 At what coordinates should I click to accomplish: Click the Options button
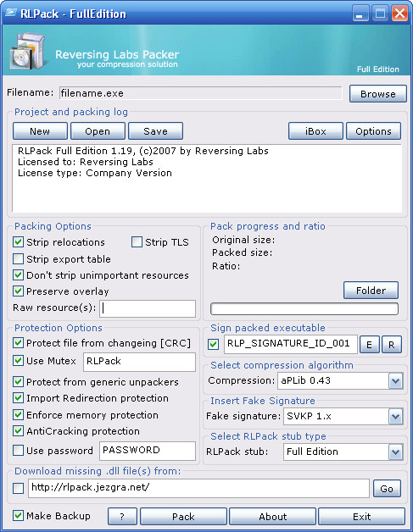point(373,131)
